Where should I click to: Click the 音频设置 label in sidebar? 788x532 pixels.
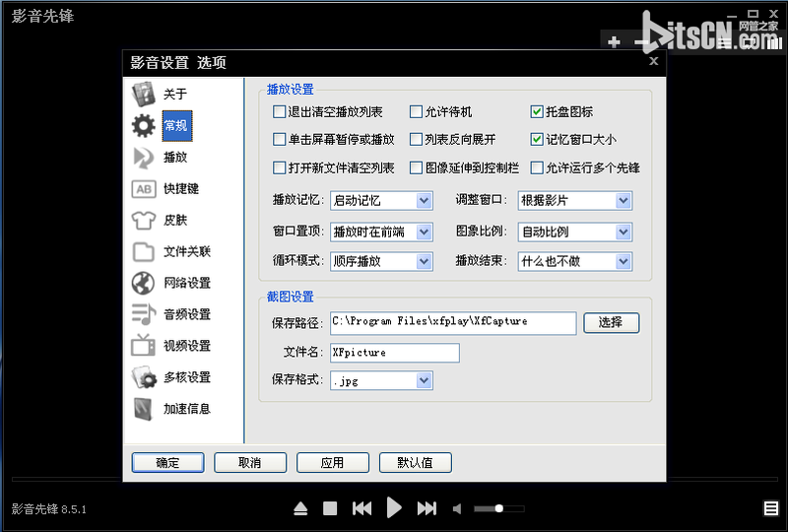tap(187, 314)
